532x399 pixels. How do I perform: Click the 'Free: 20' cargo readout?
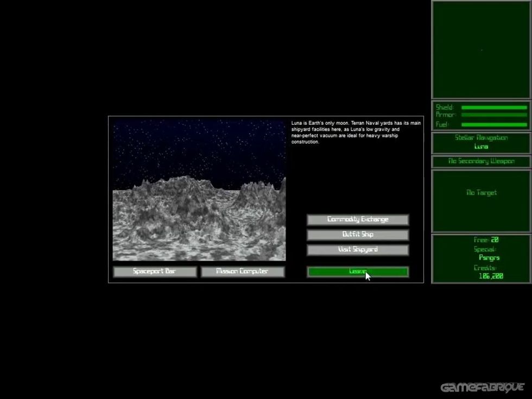486,240
